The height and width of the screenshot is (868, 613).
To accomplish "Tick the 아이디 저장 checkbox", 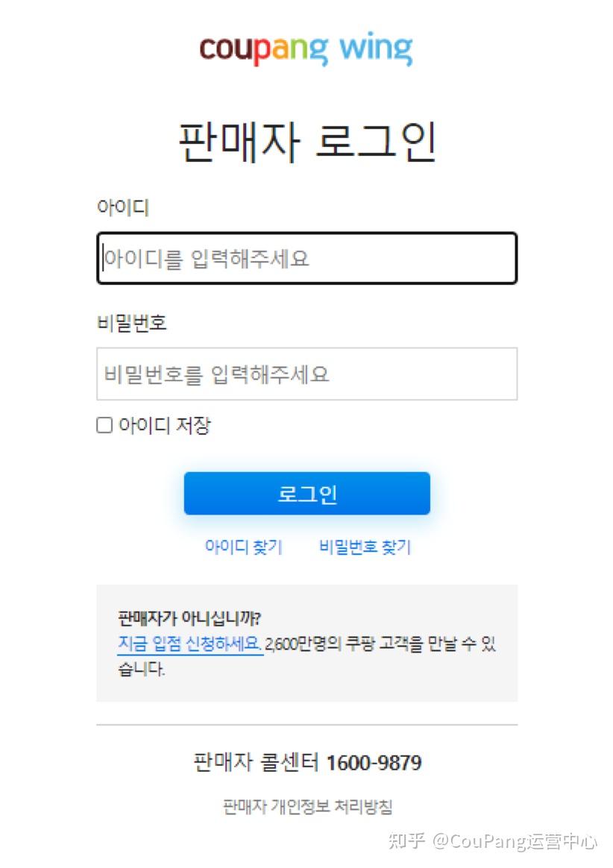I will click(104, 425).
